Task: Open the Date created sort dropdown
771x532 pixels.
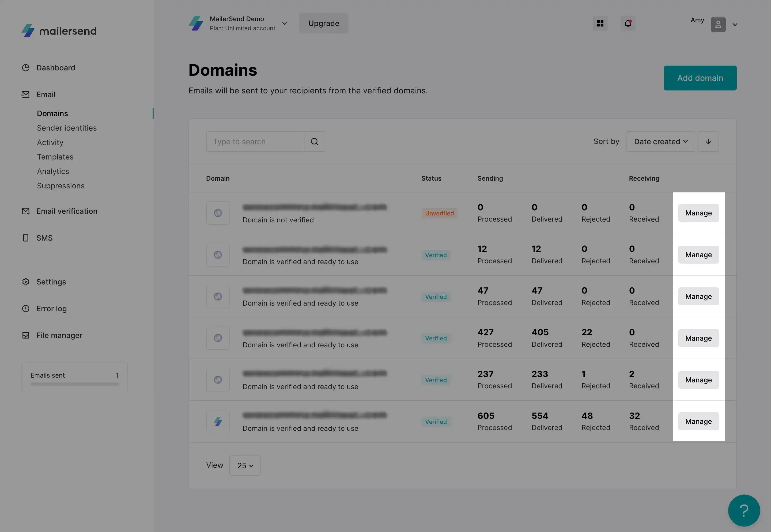Action: click(x=660, y=142)
